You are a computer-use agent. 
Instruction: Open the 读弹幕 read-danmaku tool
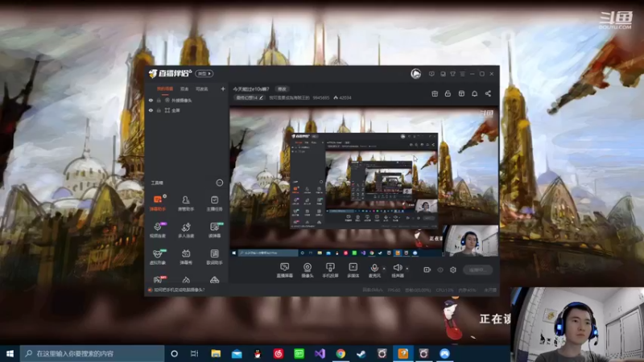click(x=214, y=230)
